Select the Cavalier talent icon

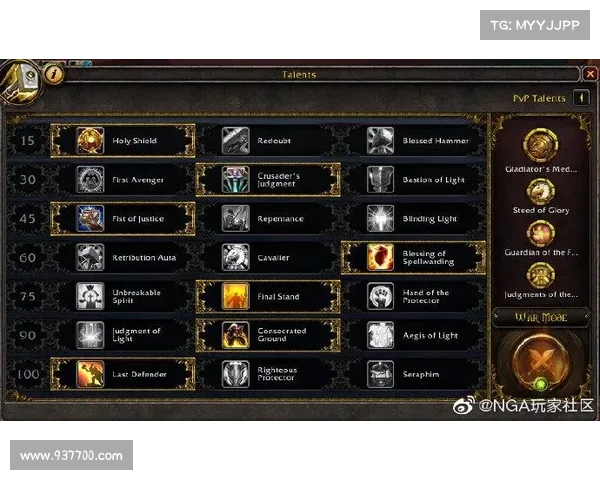click(x=235, y=258)
